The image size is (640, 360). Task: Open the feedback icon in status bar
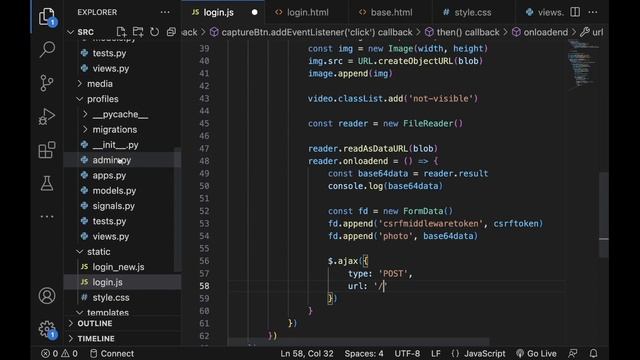point(573,353)
